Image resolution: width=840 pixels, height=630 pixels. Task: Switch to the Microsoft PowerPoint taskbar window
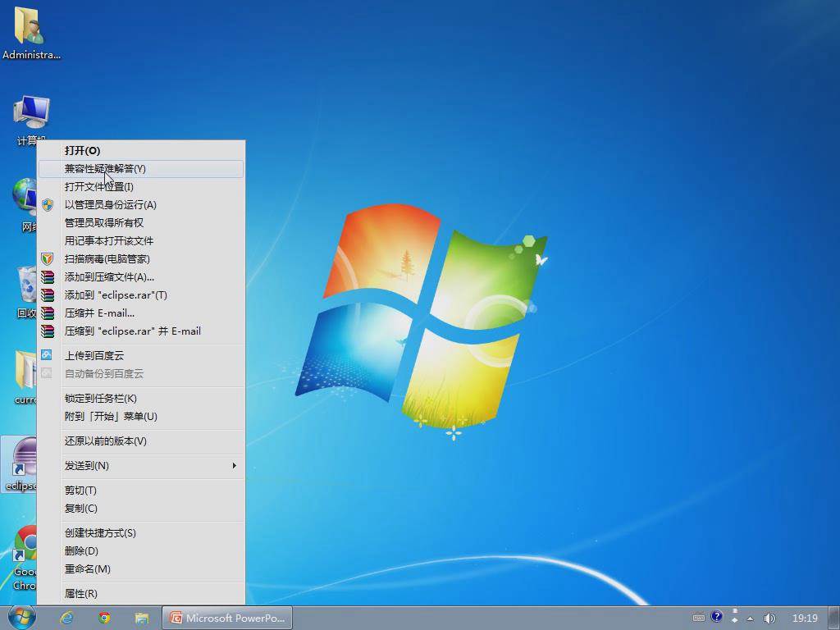[x=227, y=618]
